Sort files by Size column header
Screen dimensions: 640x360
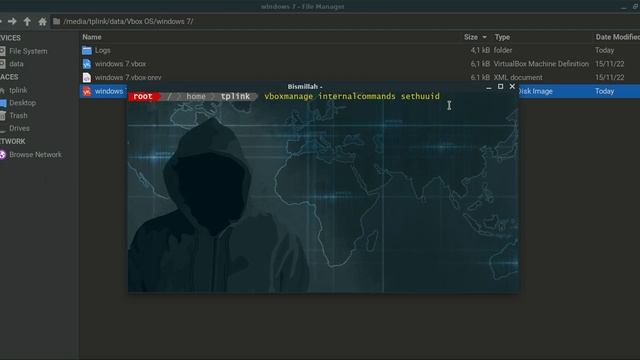(x=471, y=37)
